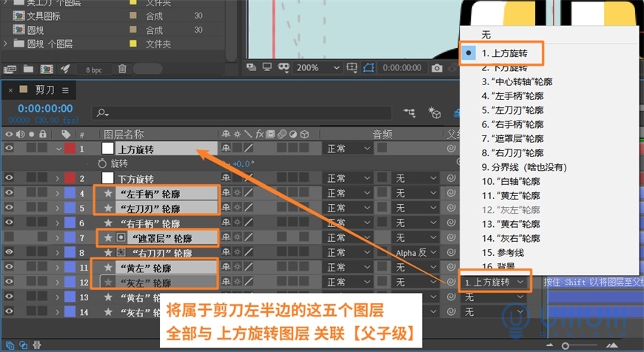The image size is (644, 352).
Task: Click the interpret footage icon in Project panel
Action: [x=10, y=69]
